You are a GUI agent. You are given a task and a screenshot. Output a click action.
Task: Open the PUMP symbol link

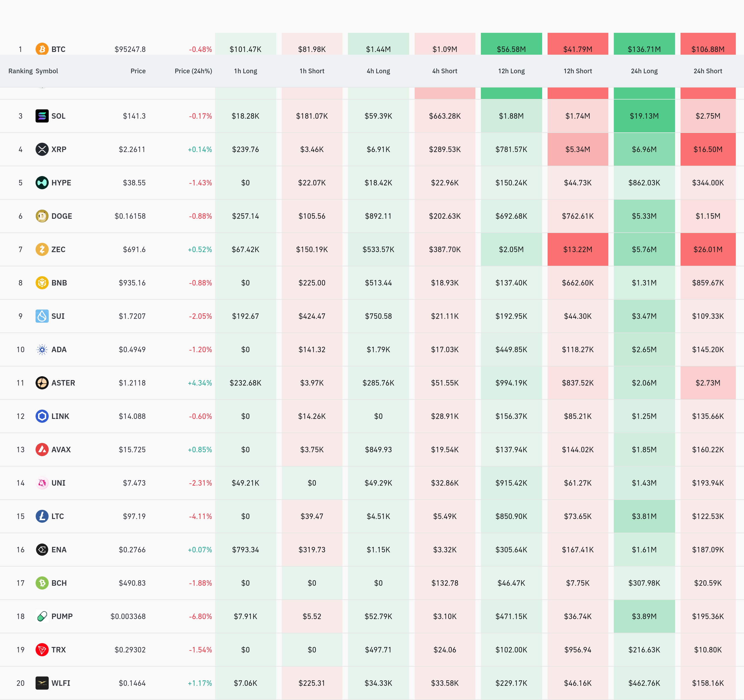coord(62,617)
